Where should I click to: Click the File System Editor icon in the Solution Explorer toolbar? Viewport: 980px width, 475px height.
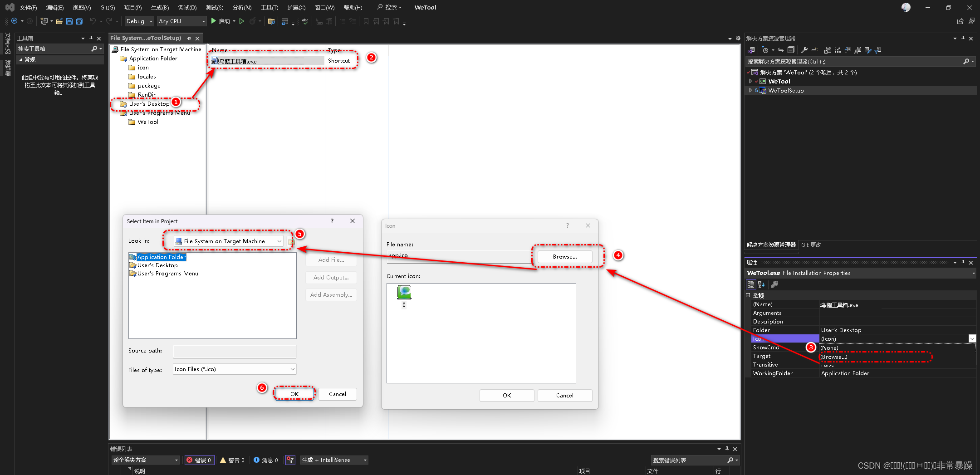pos(828,50)
